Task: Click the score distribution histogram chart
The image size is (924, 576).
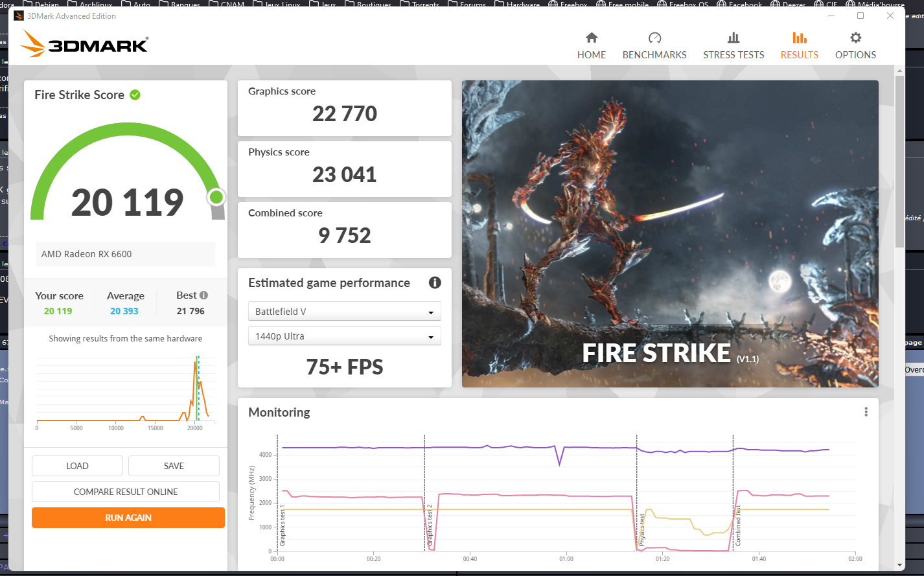Action: point(125,392)
